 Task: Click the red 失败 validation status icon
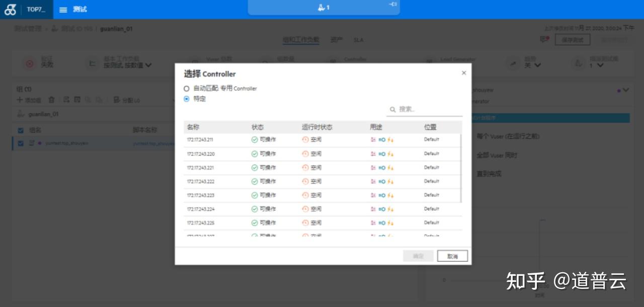pyautogui.click(x=30, y=63)
